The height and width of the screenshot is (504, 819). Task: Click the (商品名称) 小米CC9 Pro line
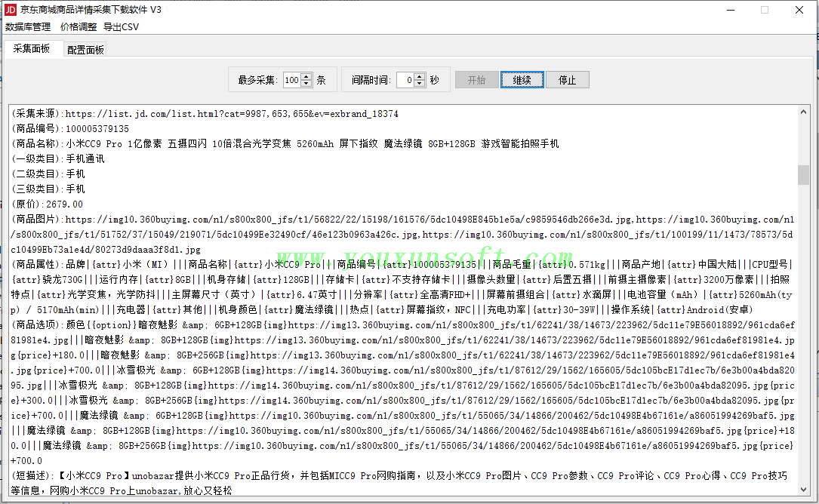[285, 143]
